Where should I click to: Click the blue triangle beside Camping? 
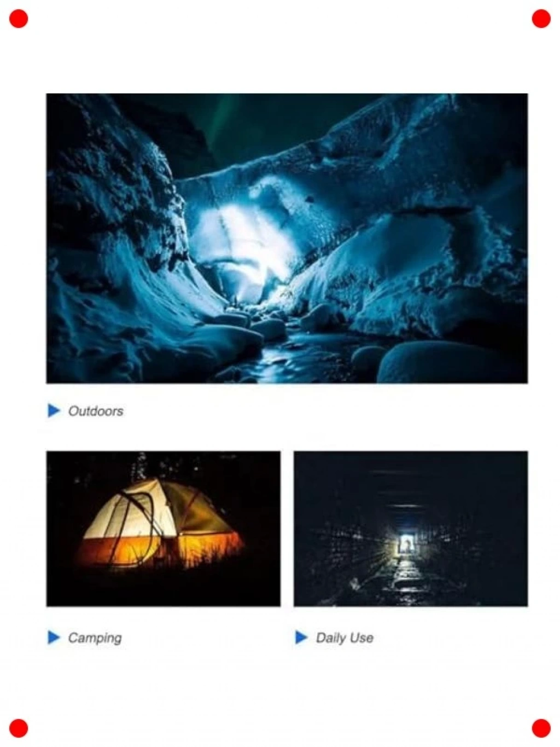click(54, 637)
